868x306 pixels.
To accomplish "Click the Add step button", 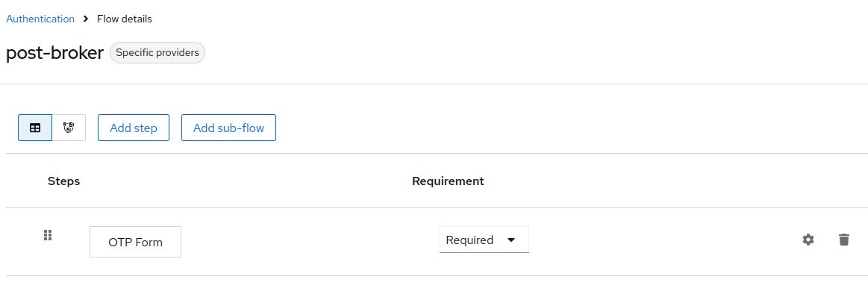I will coord(134,128).
